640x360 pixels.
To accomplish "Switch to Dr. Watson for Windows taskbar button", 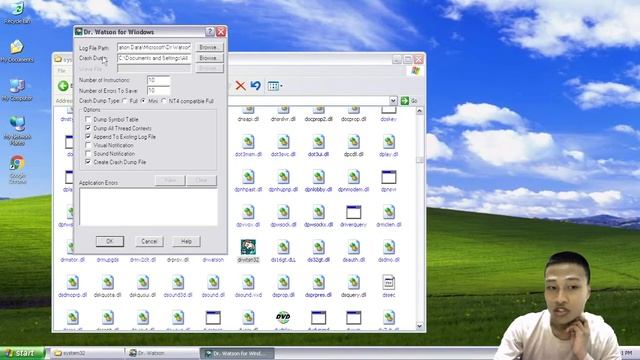I will click(237, 353).
